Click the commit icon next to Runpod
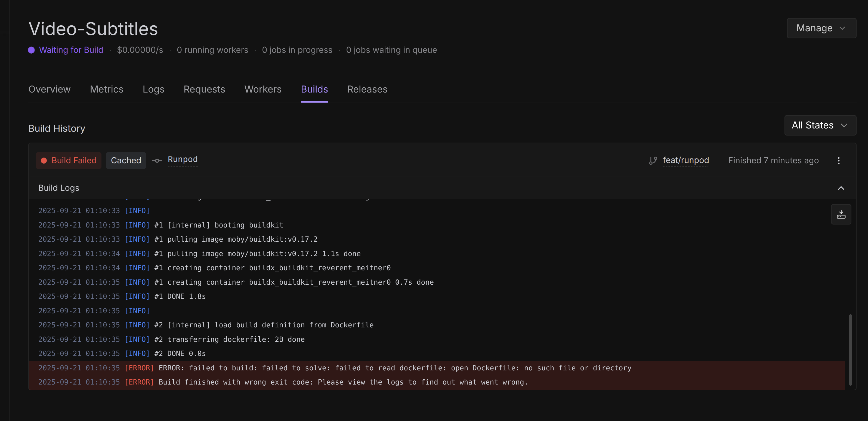Viewport: 868px width, 421px height. pos(157,161)
